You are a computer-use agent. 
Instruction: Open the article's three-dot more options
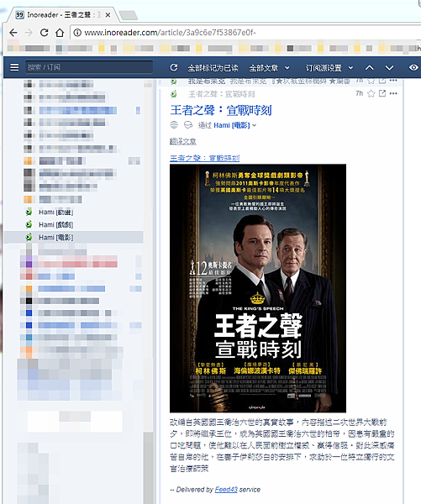pyautogui.click(x=393, y=93)
